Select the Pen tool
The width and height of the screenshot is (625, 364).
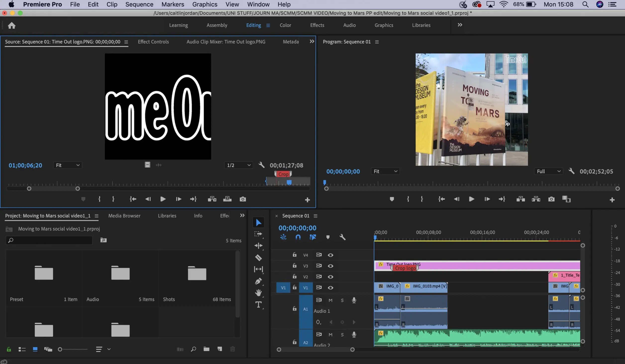pos(258,281)
